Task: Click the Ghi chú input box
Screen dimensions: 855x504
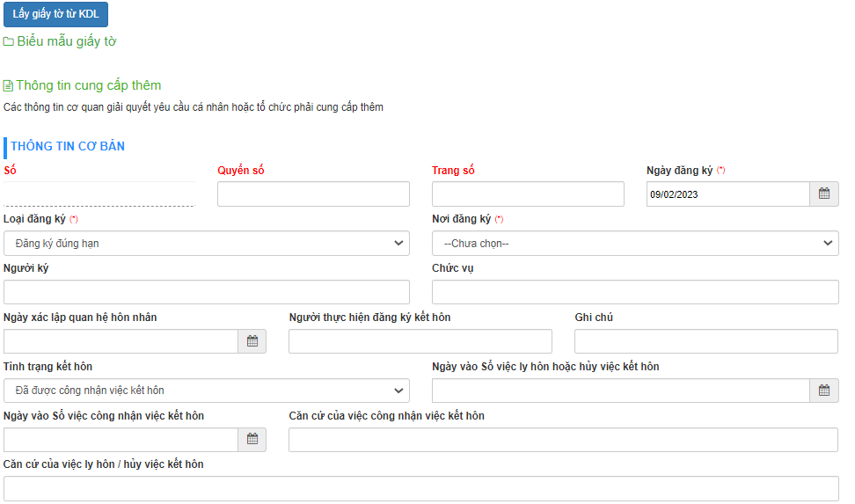Action: (705, 341)
